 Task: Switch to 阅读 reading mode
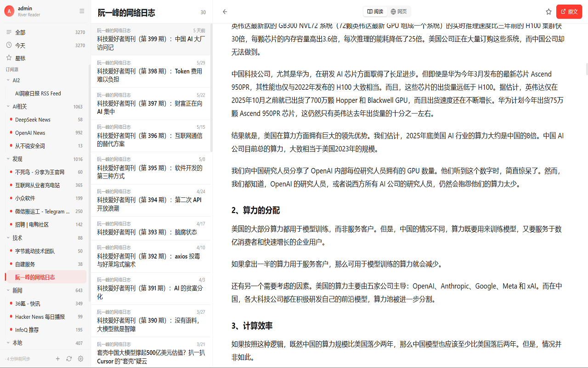tap(375, 11)
